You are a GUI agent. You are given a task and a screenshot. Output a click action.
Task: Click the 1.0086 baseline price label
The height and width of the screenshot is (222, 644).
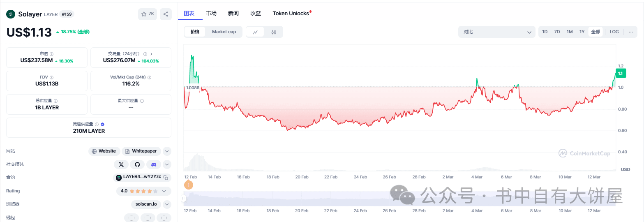[x=193, y=88]
